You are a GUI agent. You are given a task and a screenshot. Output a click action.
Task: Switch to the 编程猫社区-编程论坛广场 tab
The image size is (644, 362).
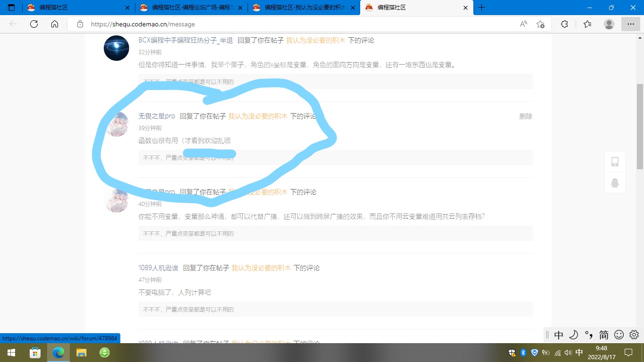pyautogui.click(x=191, y=8)
